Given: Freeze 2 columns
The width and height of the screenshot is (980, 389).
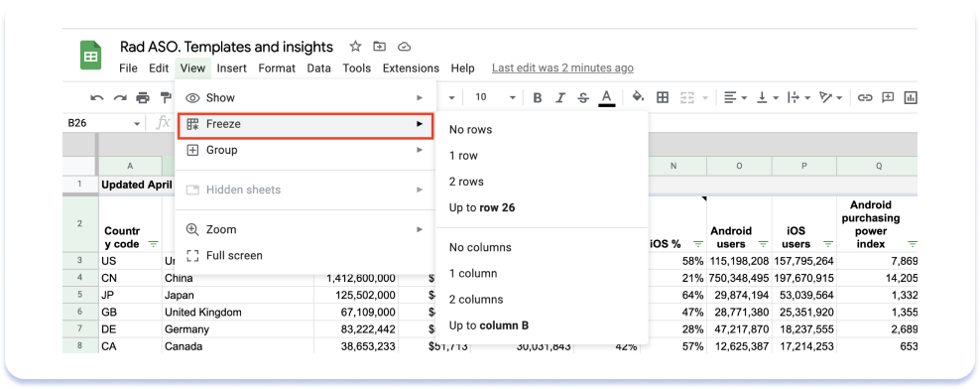Looking at the screenshot, I should (x=542, y=300).
